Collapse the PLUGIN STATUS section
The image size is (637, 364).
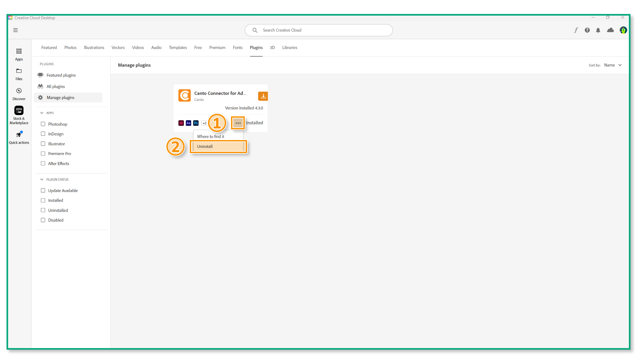point(42,179)
